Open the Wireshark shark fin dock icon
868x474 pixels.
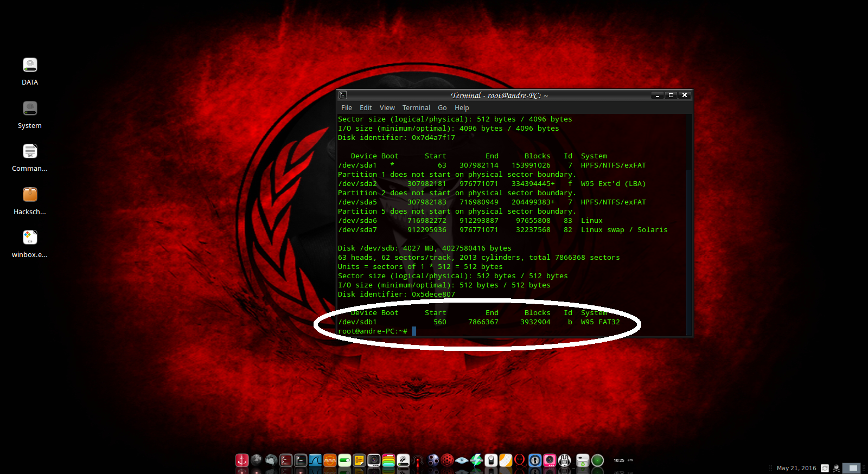(315, 460)
